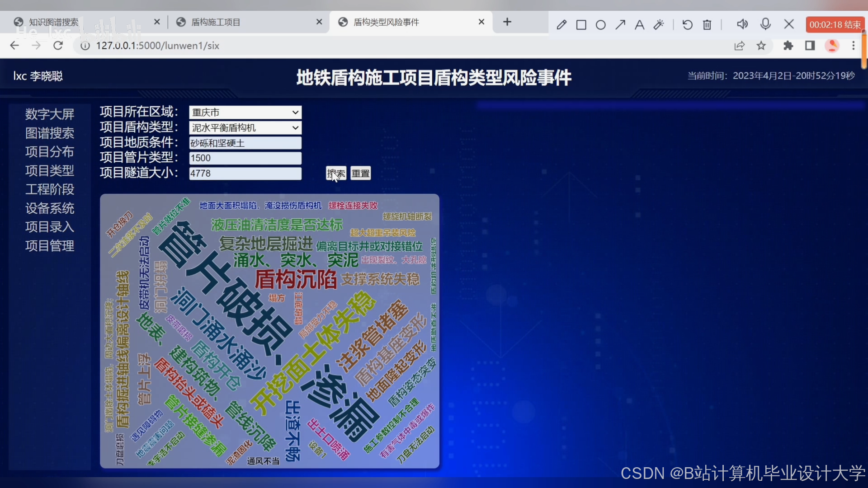Click the 搜索 button
Image resolution: width=868 pixels, height=488 pixels.
336,174
